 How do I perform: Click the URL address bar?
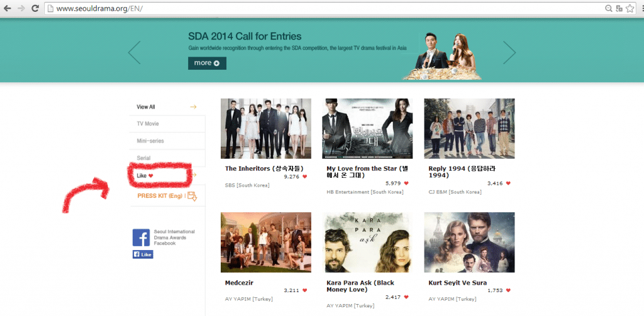pos(314,8)
